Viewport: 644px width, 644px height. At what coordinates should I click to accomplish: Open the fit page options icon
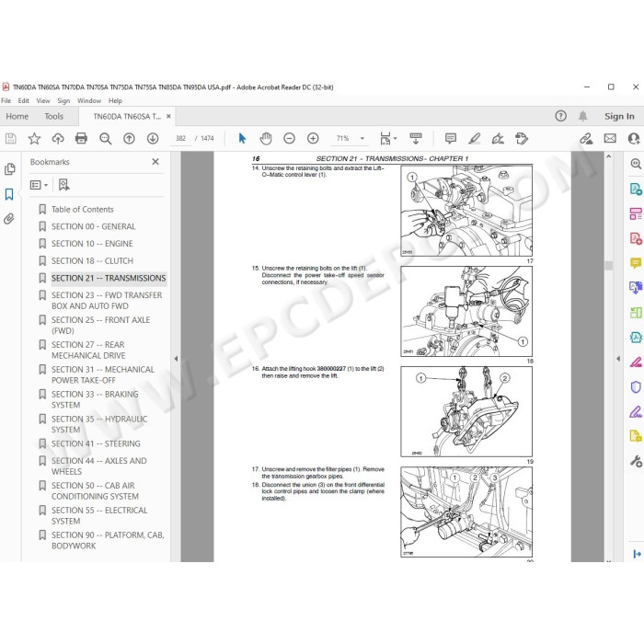[385, 138]
